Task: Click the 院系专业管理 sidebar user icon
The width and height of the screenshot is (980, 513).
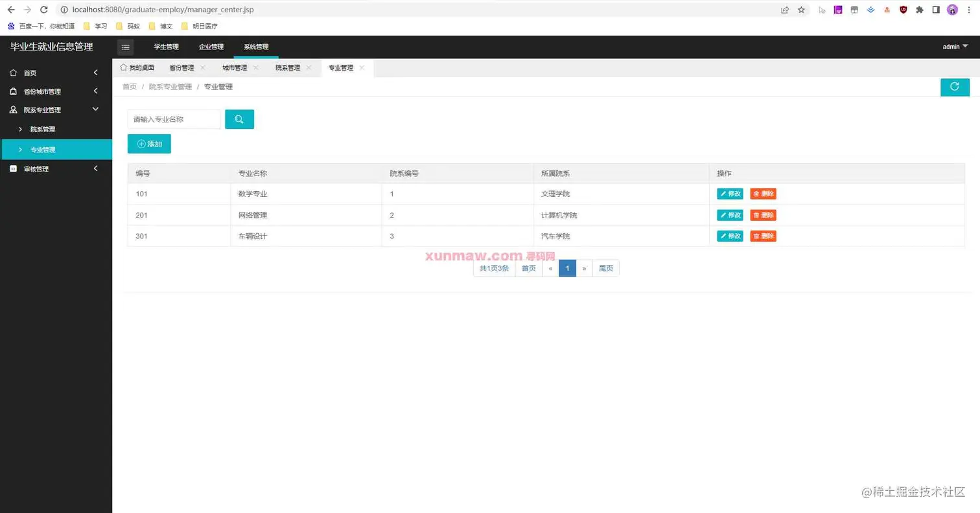Action: [x=14, y=110]
